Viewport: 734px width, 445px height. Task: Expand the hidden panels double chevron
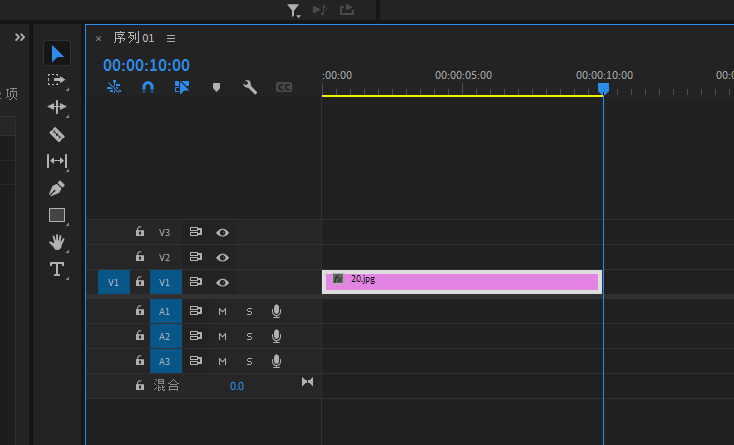tap(19, 37)
